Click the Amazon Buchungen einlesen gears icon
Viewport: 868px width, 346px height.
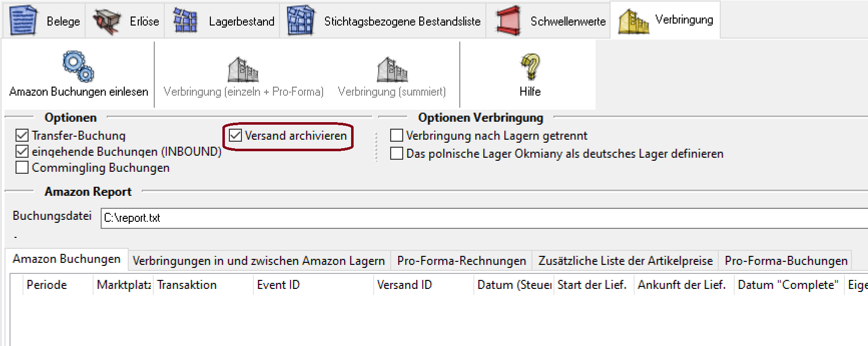point(78,66)
